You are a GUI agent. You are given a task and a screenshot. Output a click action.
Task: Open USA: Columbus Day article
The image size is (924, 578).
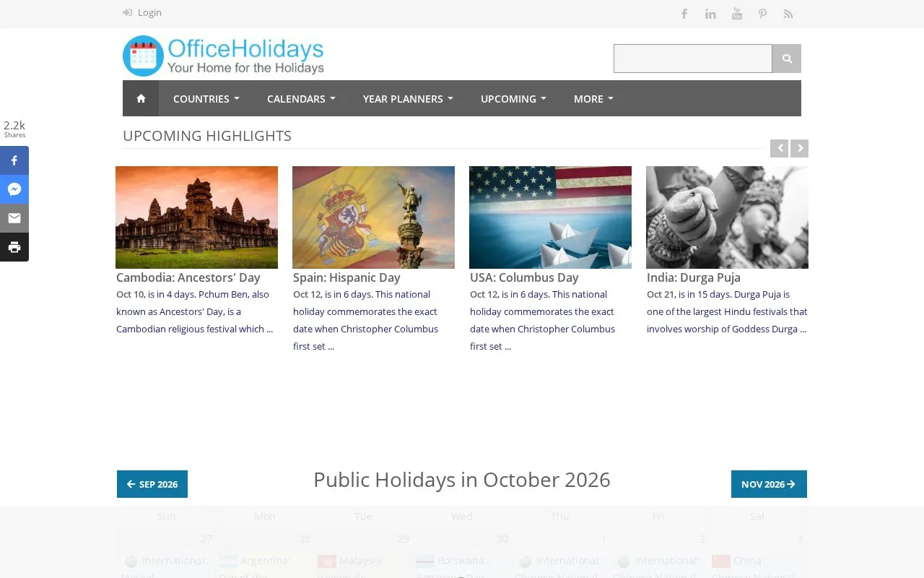(524, 277)
